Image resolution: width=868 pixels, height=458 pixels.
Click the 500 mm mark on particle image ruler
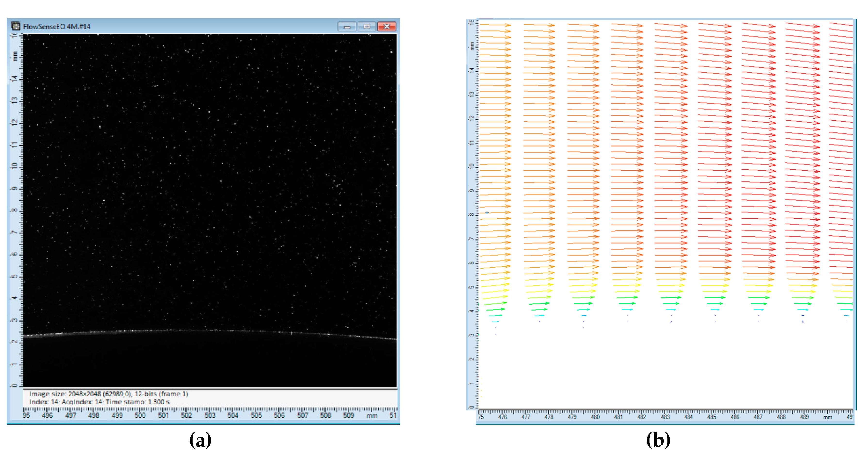tap(140, 416)
